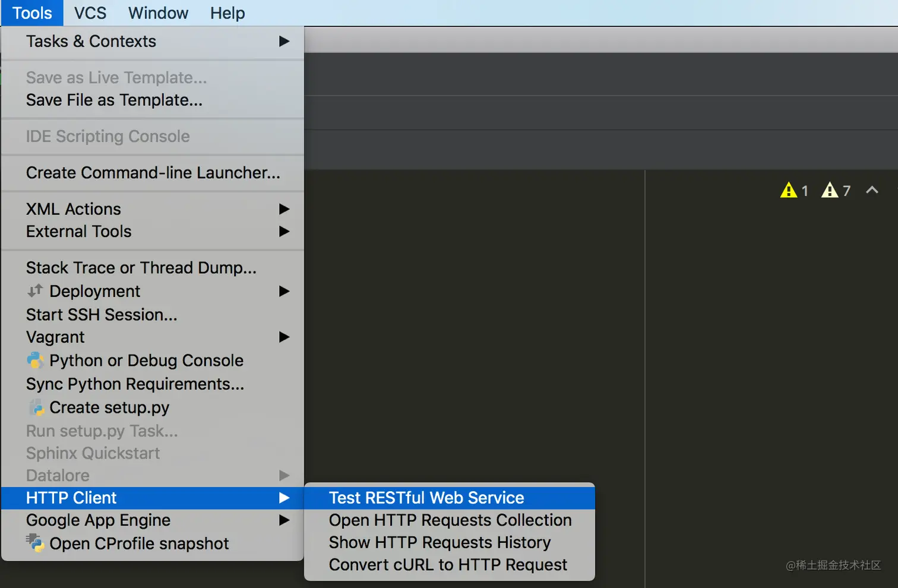
Task: Click the up chevron beside the warning counts
Action: point(872,190)
